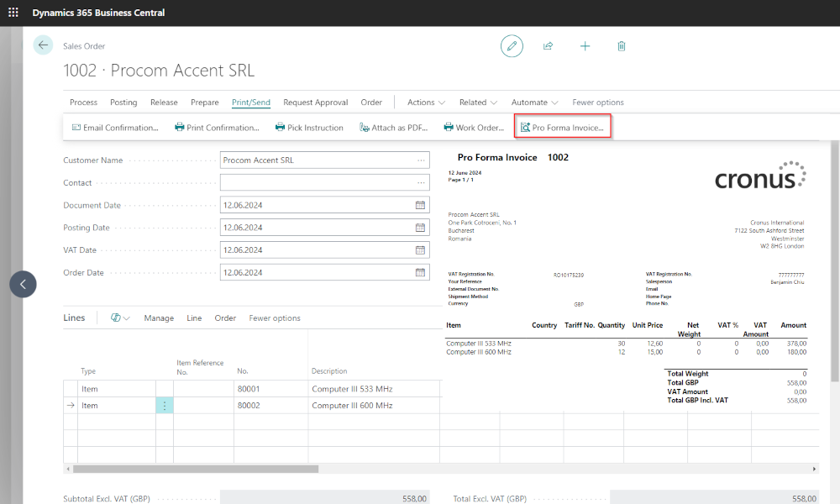Click the Order Date field value 12.06.2024
840x504 pixels.
pyautogui.click(x=243, y=273)
